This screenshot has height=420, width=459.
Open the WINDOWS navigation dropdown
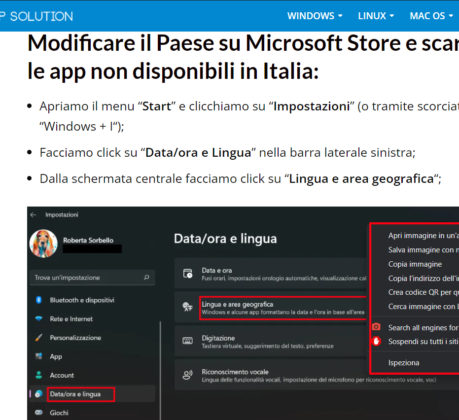coord(315,16)
